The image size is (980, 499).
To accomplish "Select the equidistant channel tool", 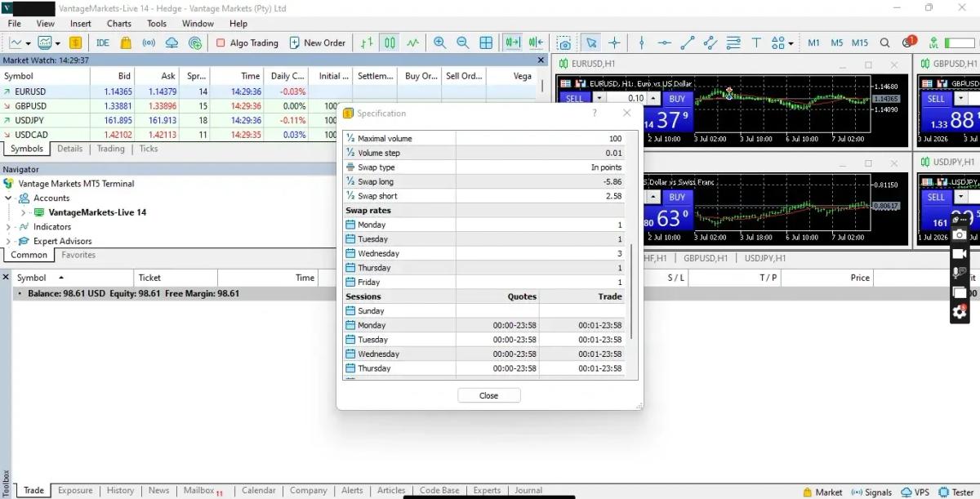I will (x=710, y=42).
